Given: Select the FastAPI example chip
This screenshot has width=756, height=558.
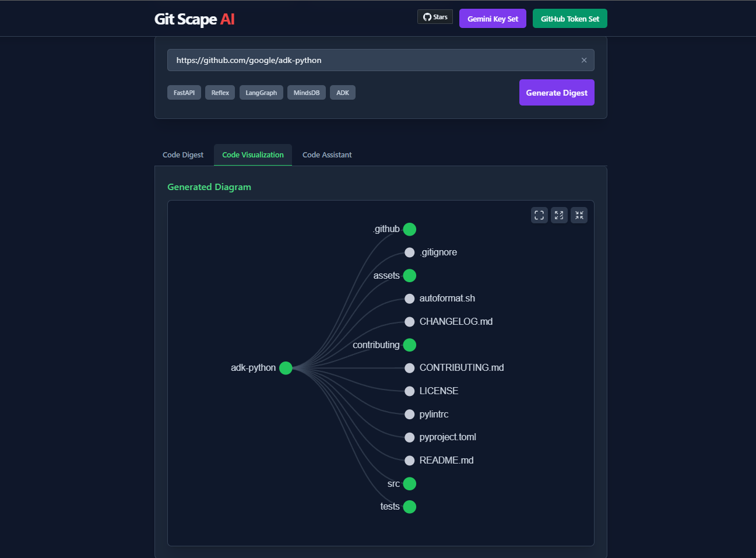Looking at the screenshot, I should [x=184, y=93].
